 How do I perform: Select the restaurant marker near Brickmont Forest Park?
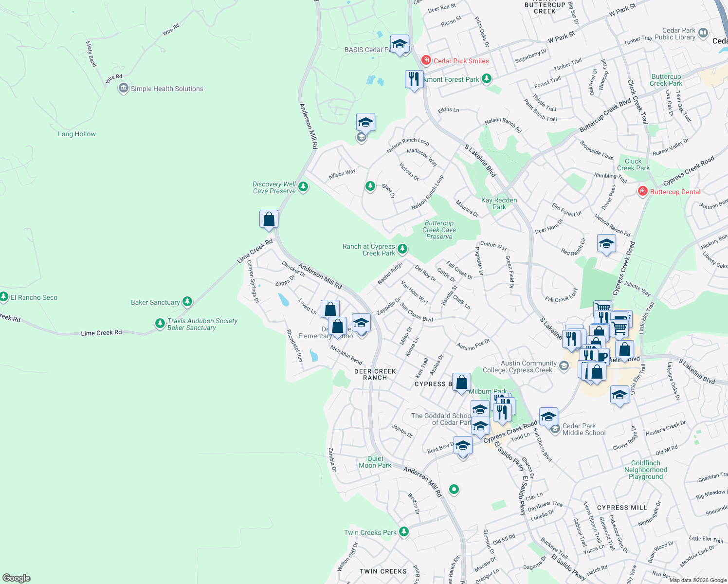(414, 78)
